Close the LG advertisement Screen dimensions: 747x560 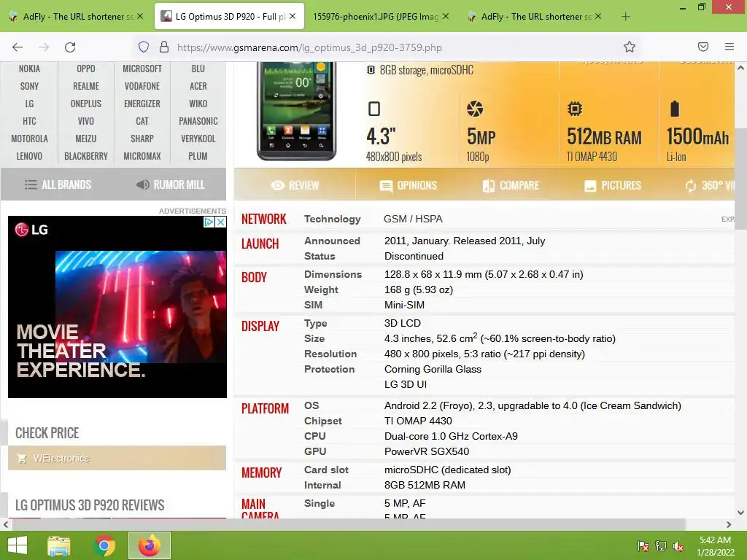(x=220, y=222)
